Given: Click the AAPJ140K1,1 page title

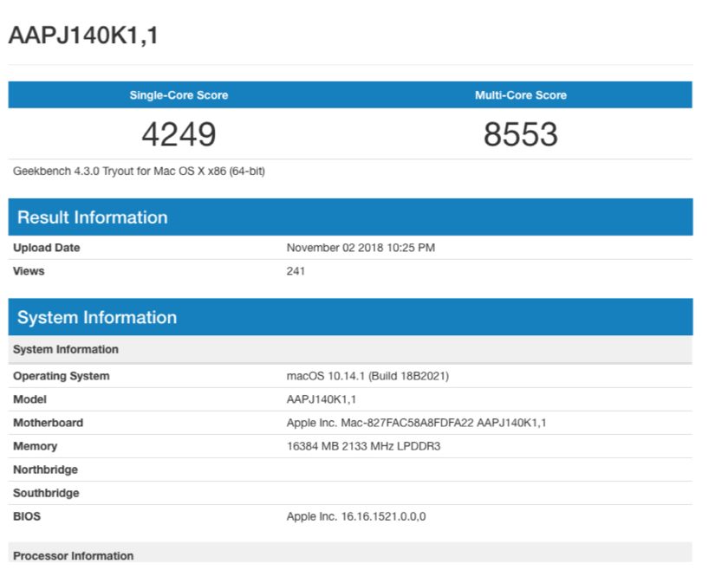Looking at the screenshot, I should [x=83, y=36].
